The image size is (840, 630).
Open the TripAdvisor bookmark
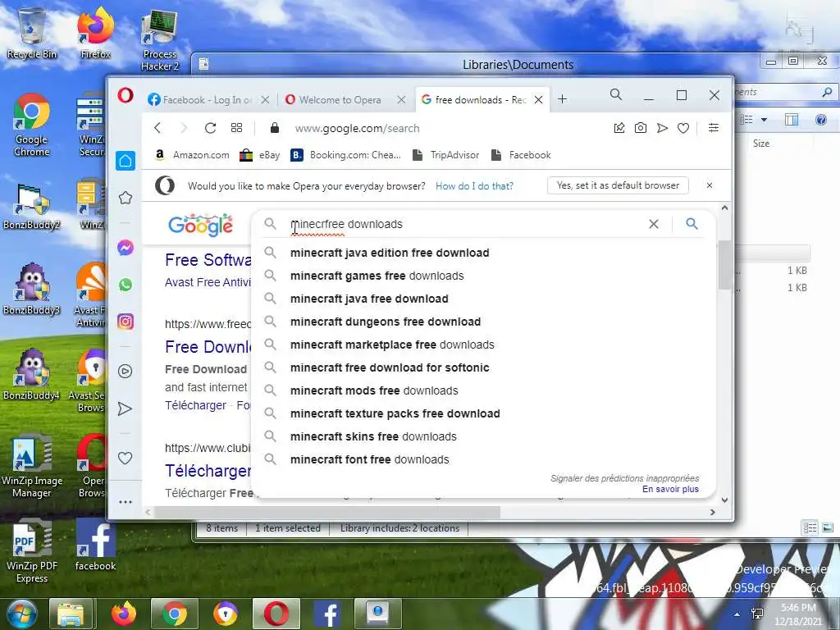445,155
